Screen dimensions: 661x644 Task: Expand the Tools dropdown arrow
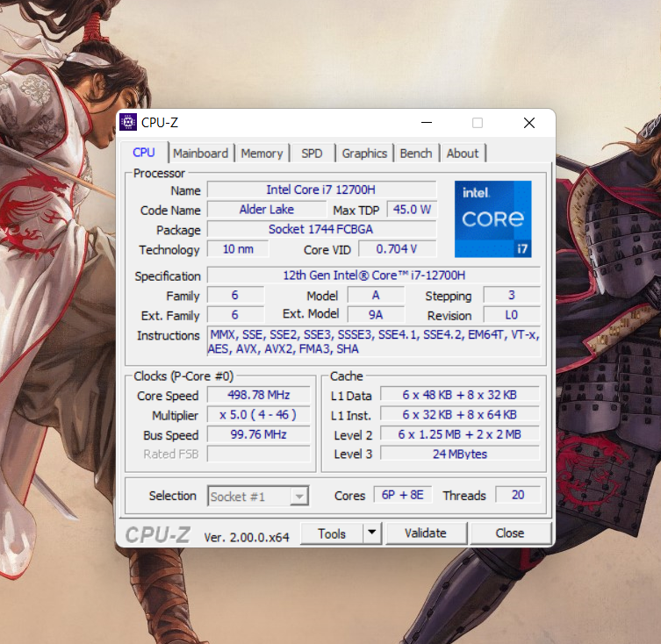tap(372, 533)
